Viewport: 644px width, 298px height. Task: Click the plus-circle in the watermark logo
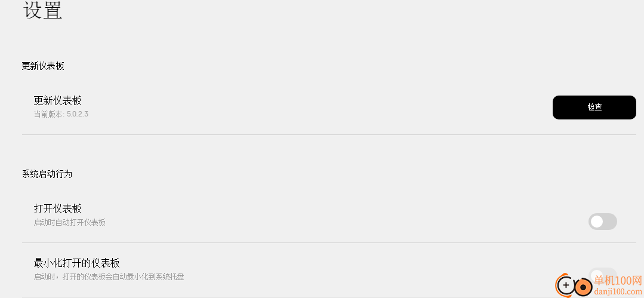[x=566, y=285]
